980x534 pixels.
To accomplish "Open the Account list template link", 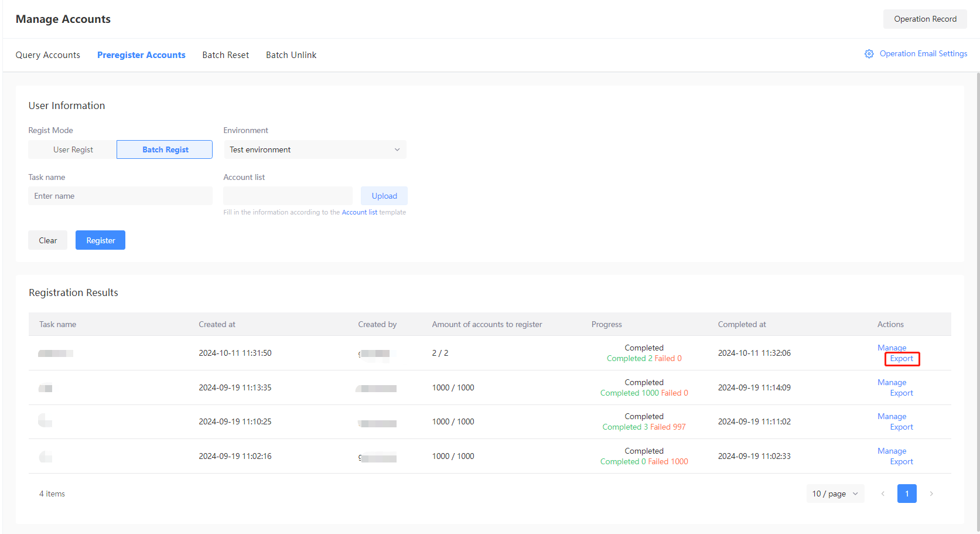I will coord(360,212).
